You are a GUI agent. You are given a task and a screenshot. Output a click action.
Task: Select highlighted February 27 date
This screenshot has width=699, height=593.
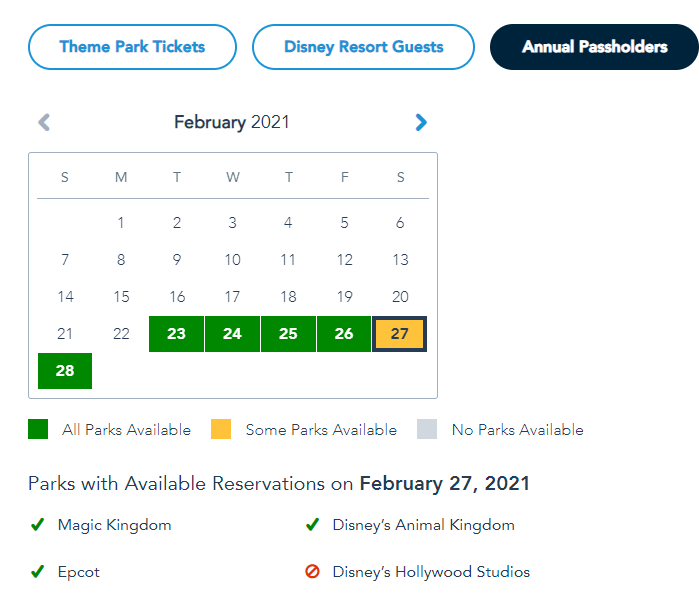[x=400, y=334]
